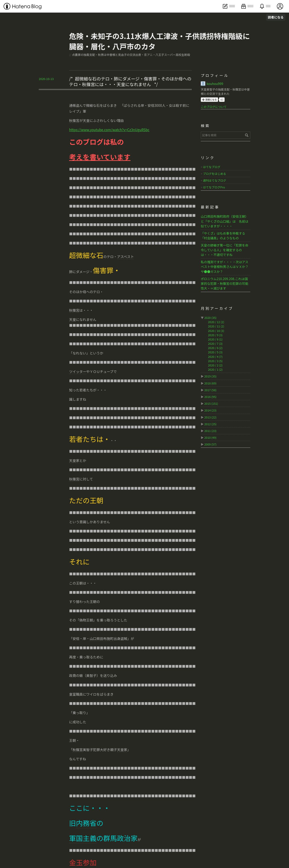
Task: Open the 週刊はてなブログ link
Action: click(x=214, y=181)
